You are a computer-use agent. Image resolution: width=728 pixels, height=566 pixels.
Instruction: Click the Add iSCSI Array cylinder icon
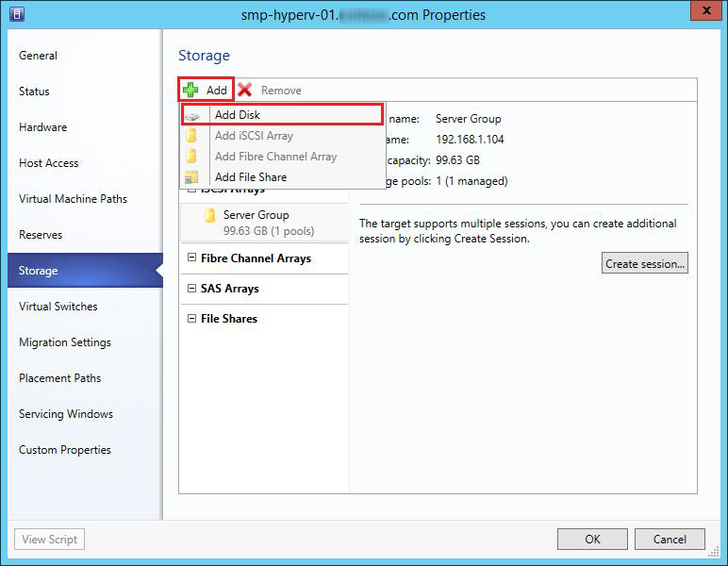click(x=191, y=136)
